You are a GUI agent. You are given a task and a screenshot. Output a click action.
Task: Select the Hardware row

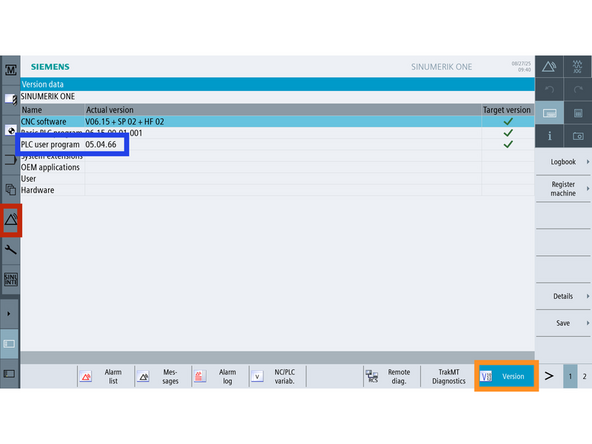[277, 190]
